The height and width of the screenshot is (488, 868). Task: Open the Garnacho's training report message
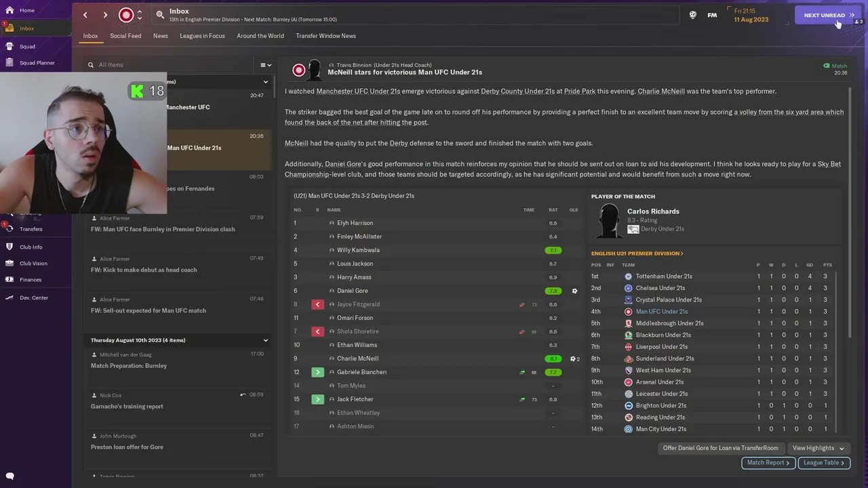click(x=178, y=401)
